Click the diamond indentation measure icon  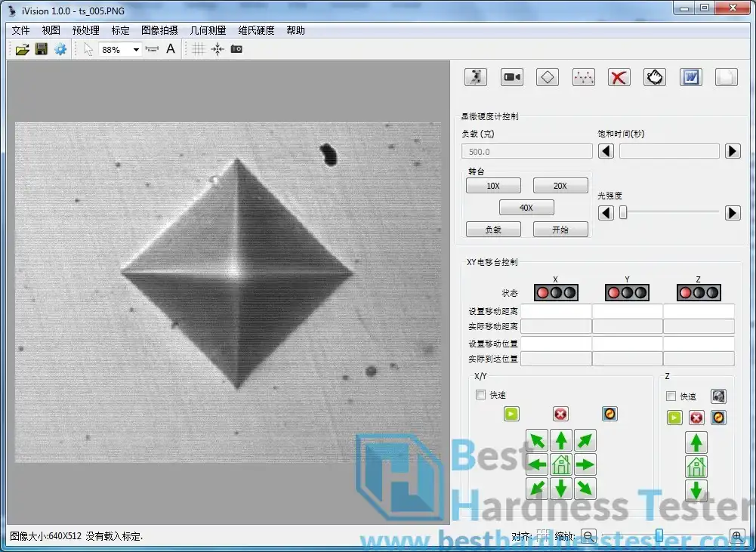(548, 77)
